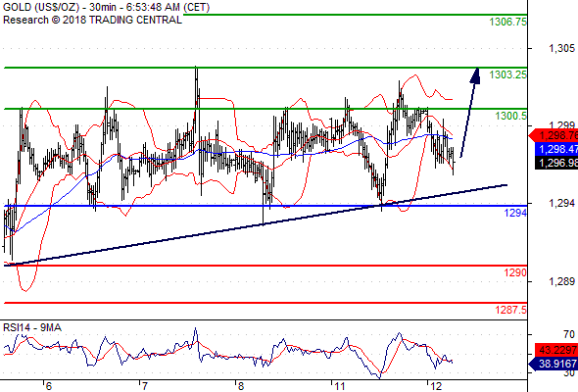This screenshot has height=392, width=578.
Task: Click the RSI14 - 9MA indicator title
Action: point(32,327)
